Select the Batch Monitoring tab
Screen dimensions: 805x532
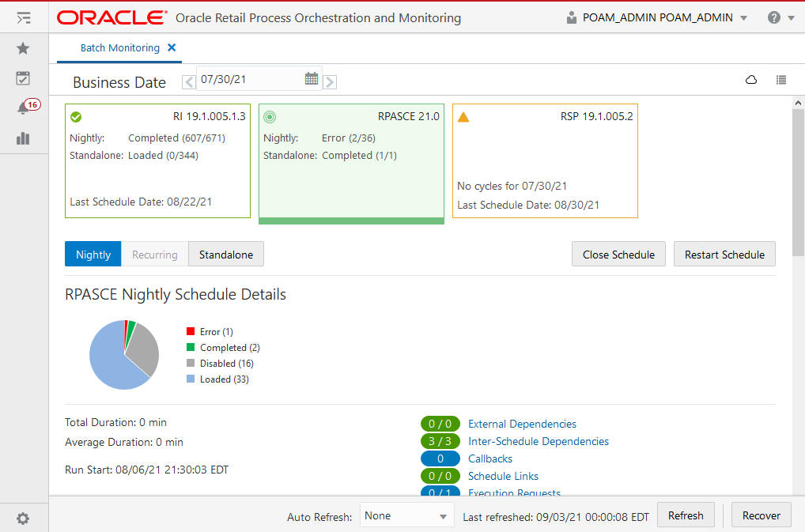[119, 47]
